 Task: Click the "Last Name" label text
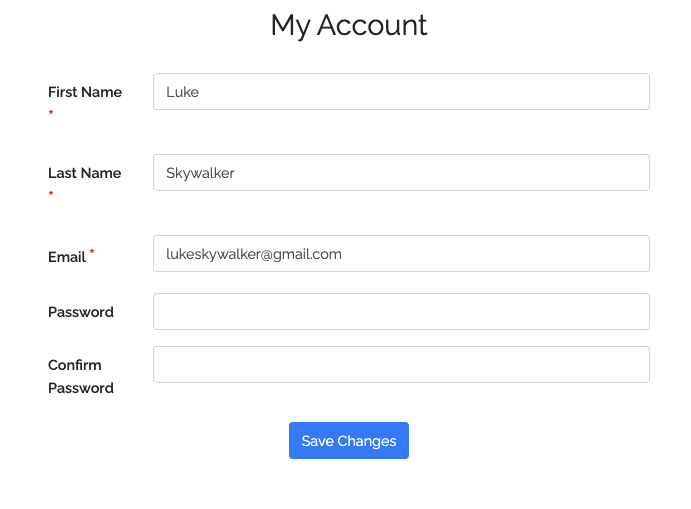point(85,173)
